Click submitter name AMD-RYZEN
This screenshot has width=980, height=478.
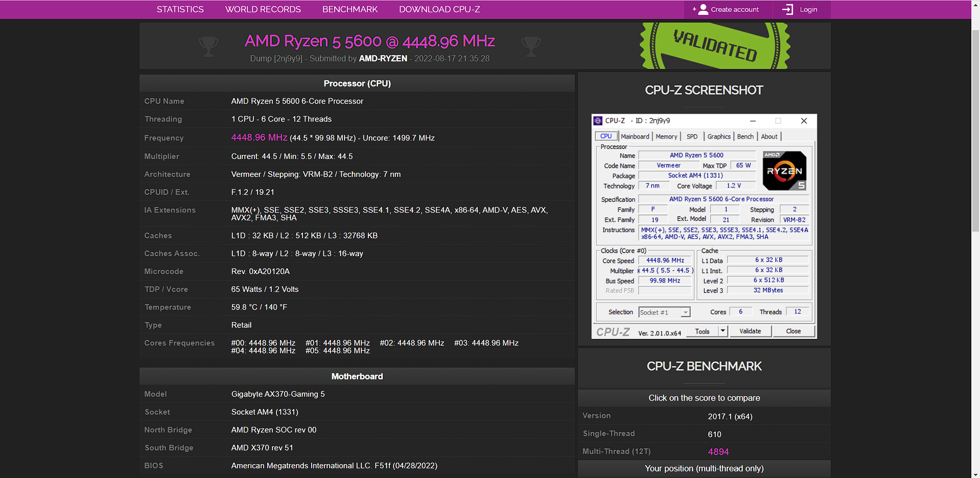383,58
